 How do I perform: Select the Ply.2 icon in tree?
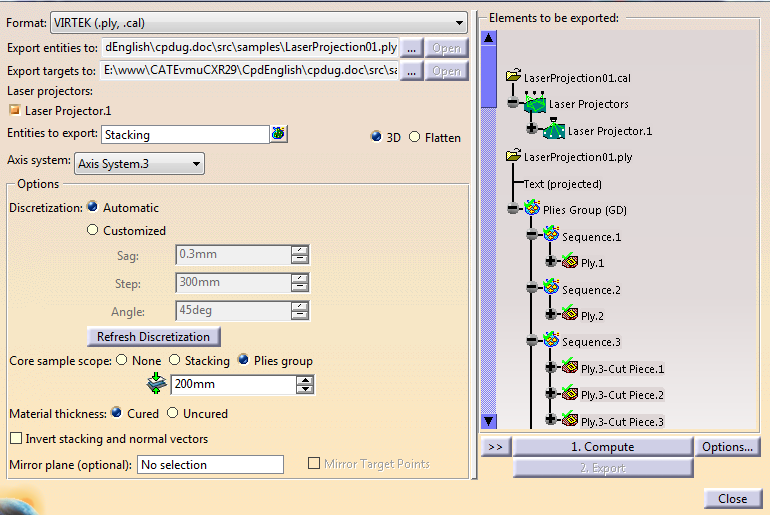[x=569, y=315]
